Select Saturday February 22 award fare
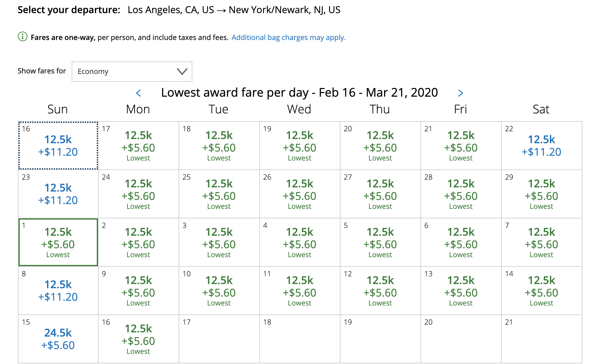This screenshot has width=597, height=364. coord(541,146)
